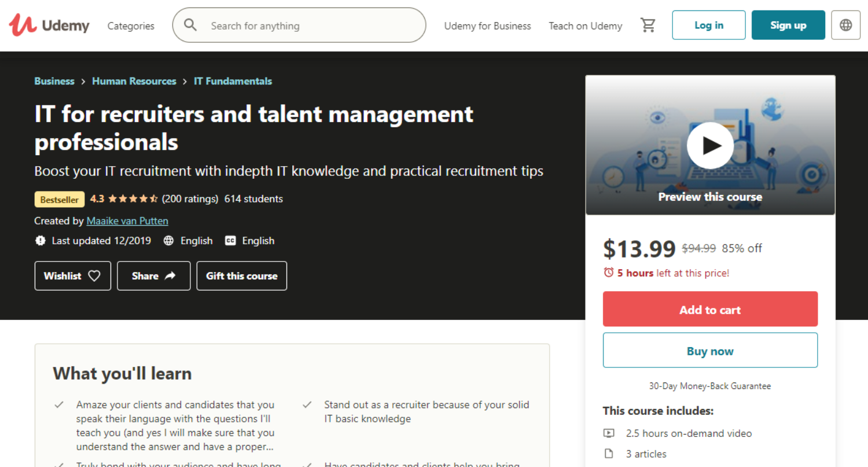Go to Business breadcrumb
868x467 pixels.
click(54, 81)
